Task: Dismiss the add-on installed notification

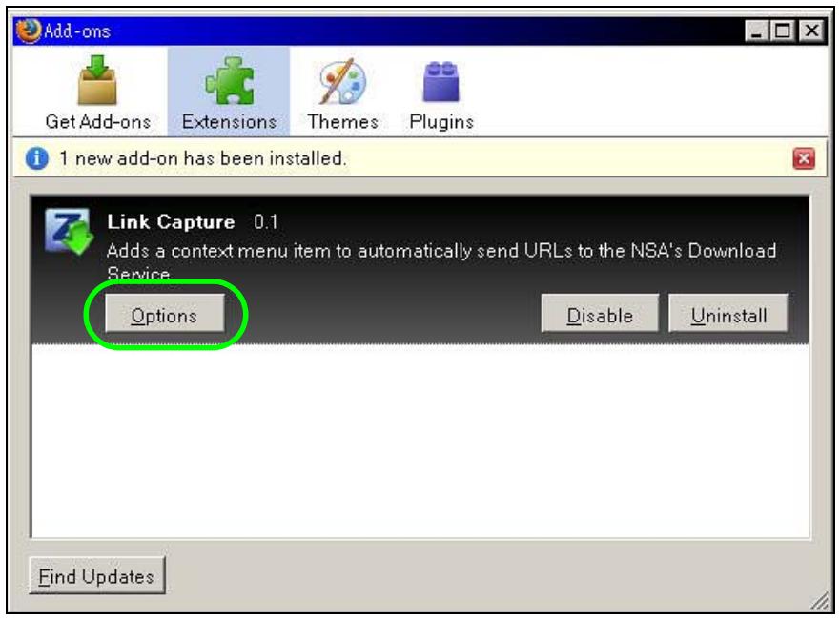Action: click(x=804, y=158)
